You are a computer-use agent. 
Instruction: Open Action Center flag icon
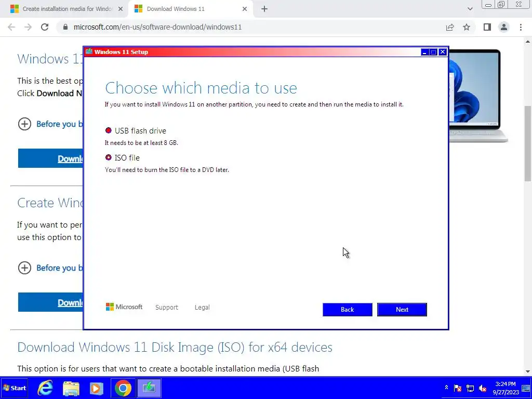coord(458,388)
